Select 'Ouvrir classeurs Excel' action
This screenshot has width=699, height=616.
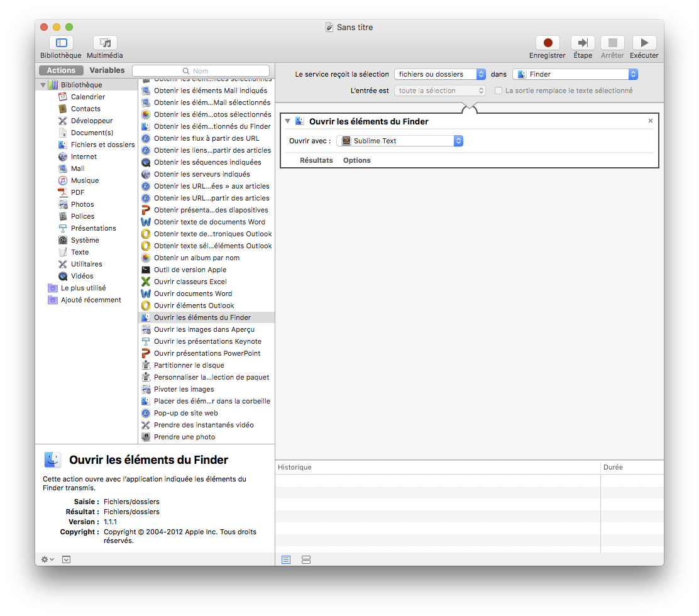click(206, 282)
